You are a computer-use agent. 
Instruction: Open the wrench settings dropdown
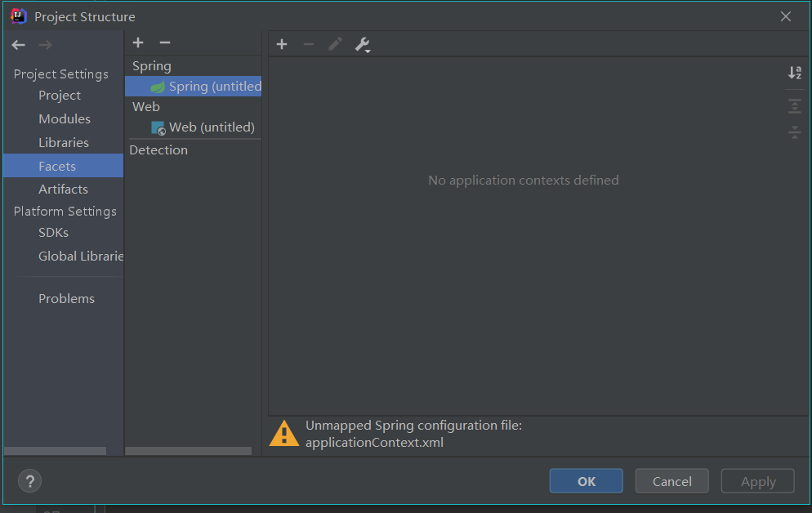pos(363,45)
